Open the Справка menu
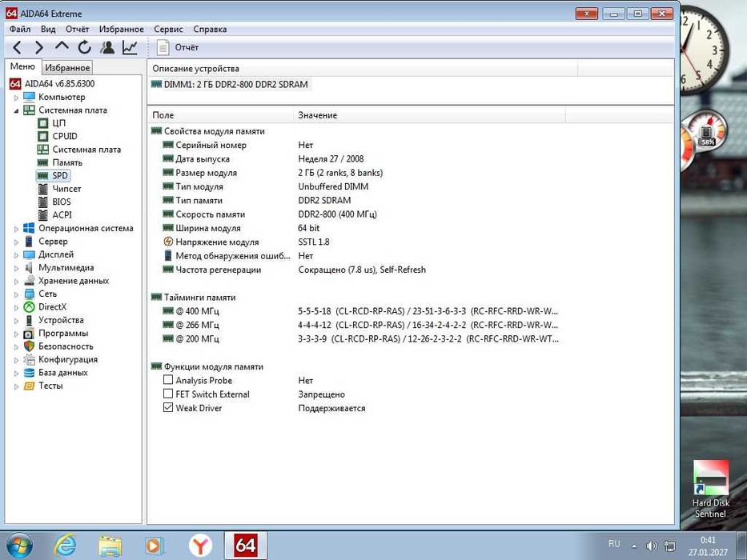747x560 pixels. pyautogui.click(x=210, y=29)
